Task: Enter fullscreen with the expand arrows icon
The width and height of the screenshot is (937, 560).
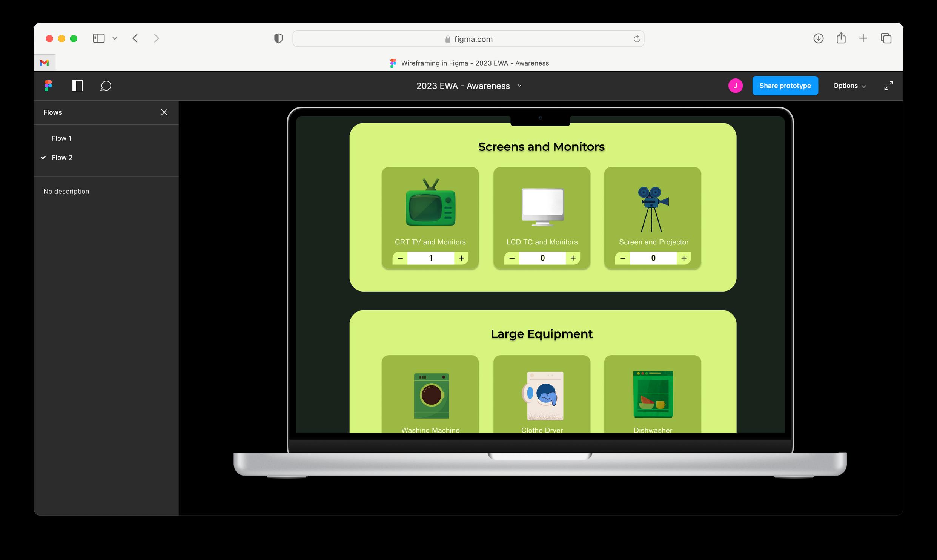Action: (x=888, y=86)
